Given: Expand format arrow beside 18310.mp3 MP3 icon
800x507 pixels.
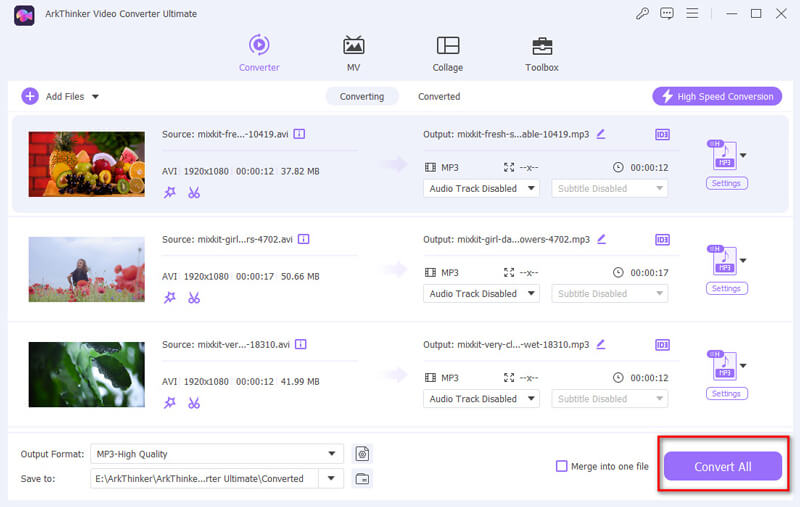Looking at the screenshot, I should click(743, 365).
